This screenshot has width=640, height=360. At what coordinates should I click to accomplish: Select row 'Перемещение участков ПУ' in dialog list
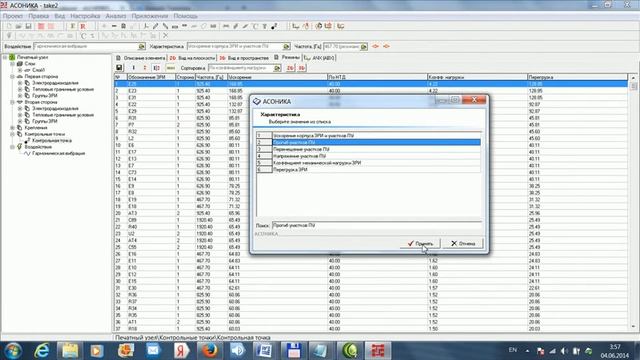[x=368, y=149]
